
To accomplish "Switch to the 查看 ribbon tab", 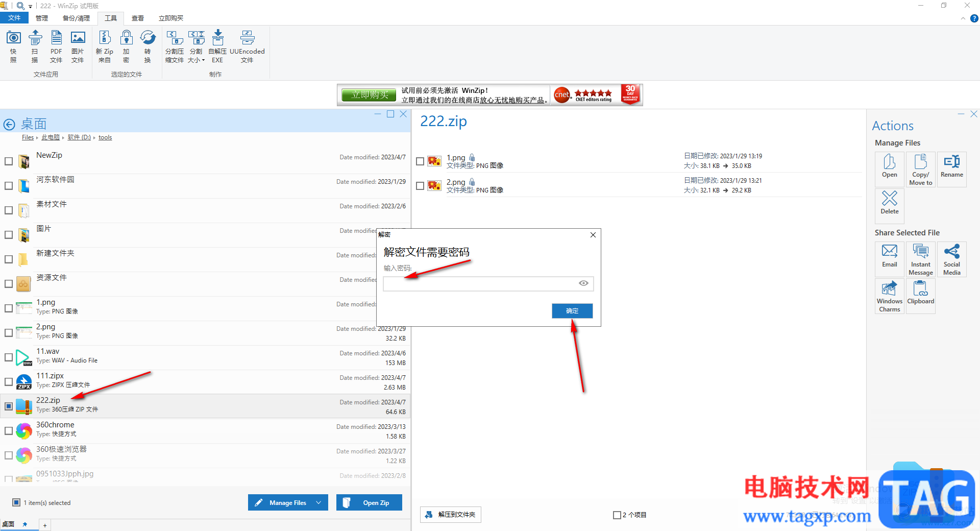I will pyautogui.click(x=138, y=18).
